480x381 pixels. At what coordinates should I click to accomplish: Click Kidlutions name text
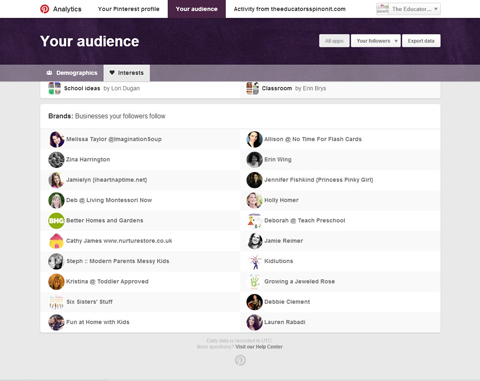click(x=279, y=261)
